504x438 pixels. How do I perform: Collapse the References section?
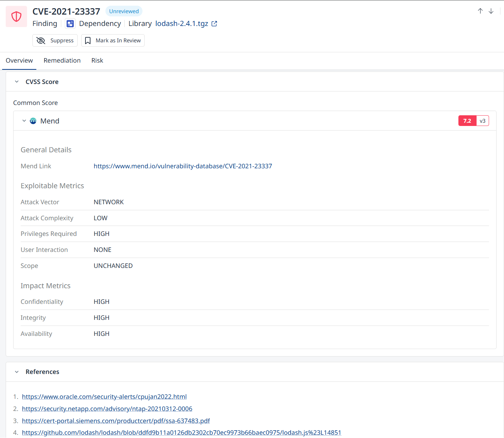tap(17, 372)
